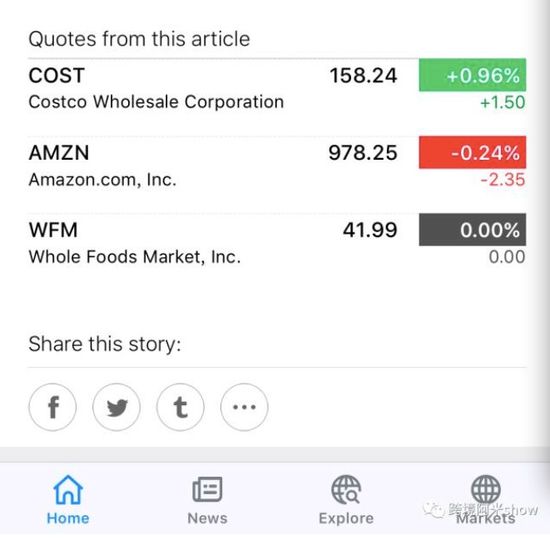550x540 pixels.
Task: Select Costco Wholesale Corporation name
Action: [156, 102]
